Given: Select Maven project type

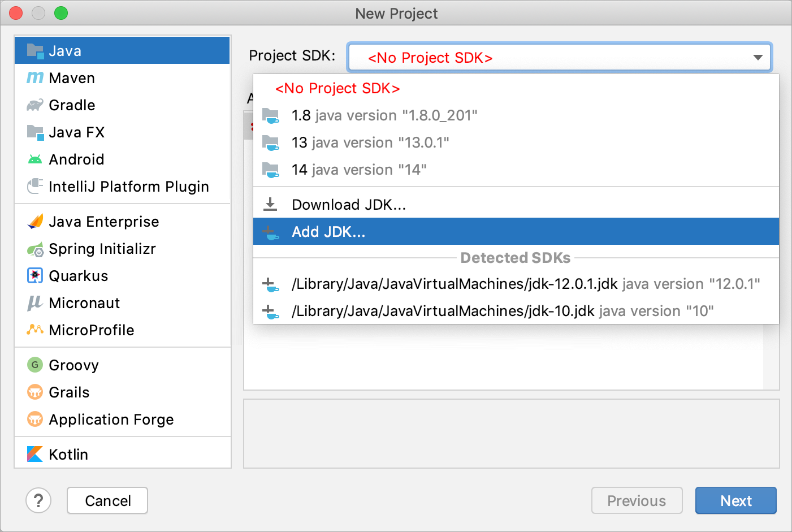Looking at the screenshot, I should click(x=122, y=77).
